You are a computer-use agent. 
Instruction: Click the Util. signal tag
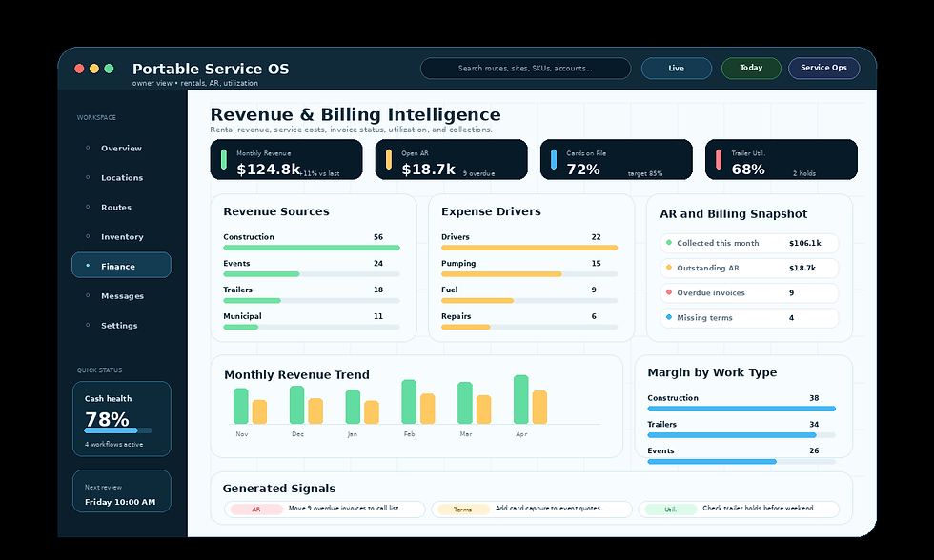(x=670, y=510)
